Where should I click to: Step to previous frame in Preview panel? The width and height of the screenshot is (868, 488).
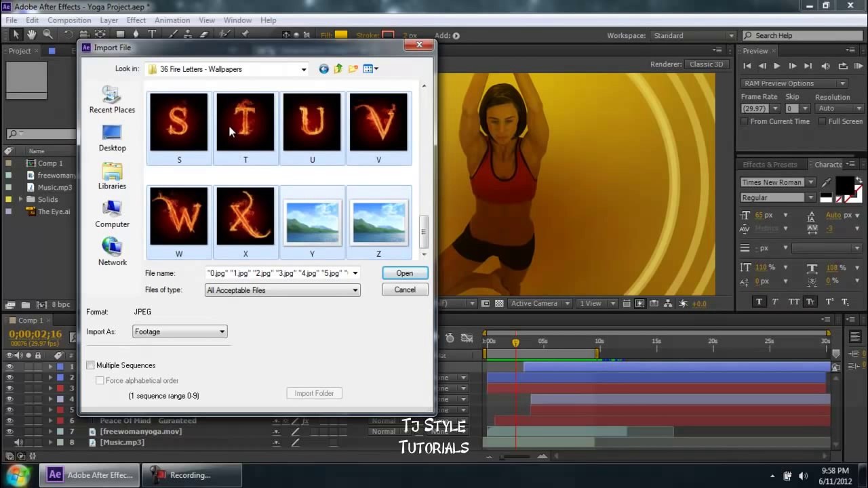[762, 66]
